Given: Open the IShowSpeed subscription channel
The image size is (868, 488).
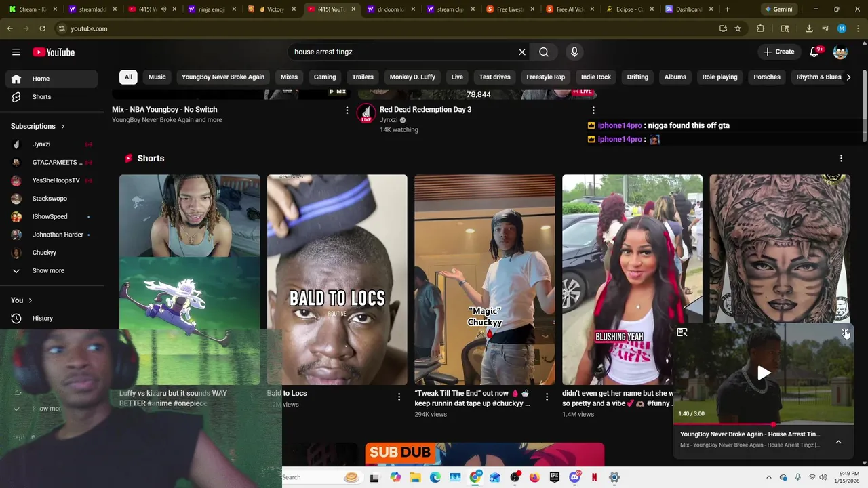Looking at the screenshot, I should click(52, 217).
